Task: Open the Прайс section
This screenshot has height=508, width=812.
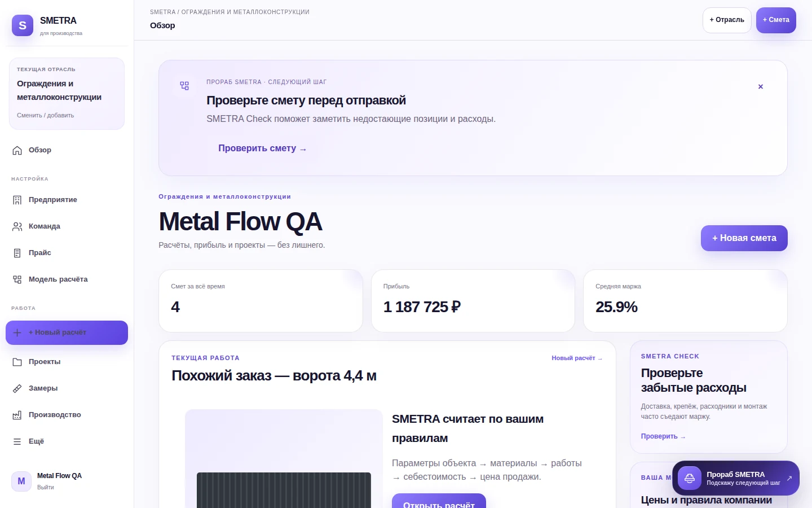Action: point(67,253)
